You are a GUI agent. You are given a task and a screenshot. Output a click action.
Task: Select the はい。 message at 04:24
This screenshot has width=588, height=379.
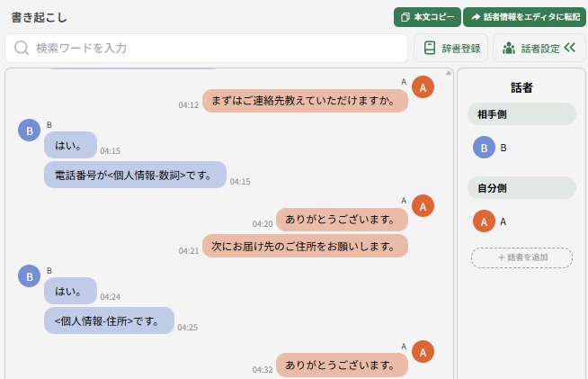click(70, 291)
